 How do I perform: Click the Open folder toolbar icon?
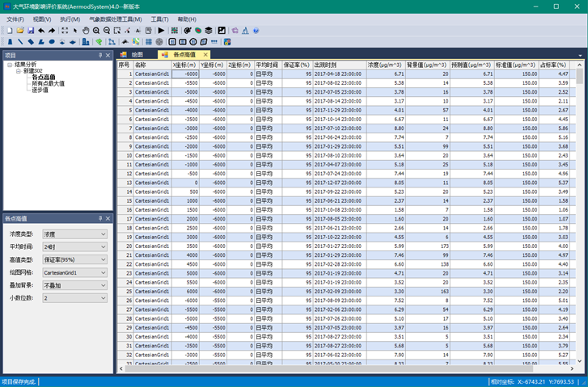tap(19, 31)
